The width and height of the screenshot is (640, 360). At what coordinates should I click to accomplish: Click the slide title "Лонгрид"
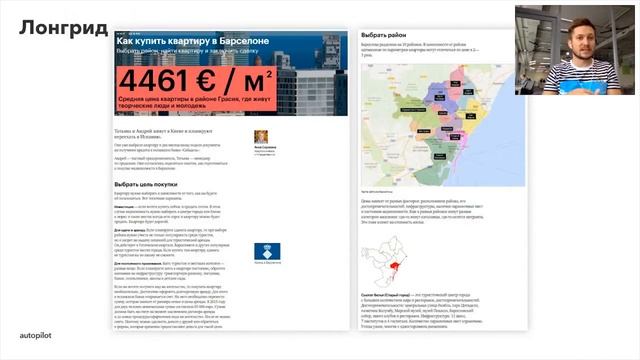(x=63, y=29)
